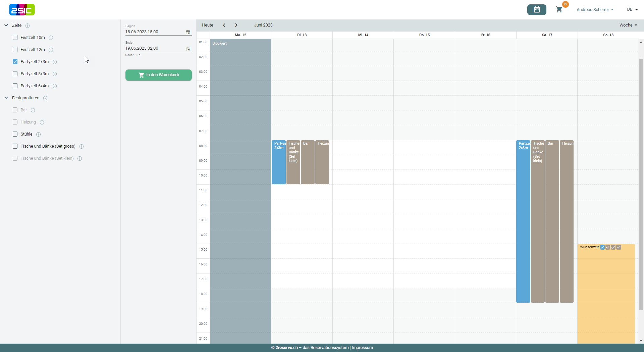Image resolution: width=644 pixels, height=352 pixels.
Task: Open date picker for Ende field
Action: (x=188, y=49)
